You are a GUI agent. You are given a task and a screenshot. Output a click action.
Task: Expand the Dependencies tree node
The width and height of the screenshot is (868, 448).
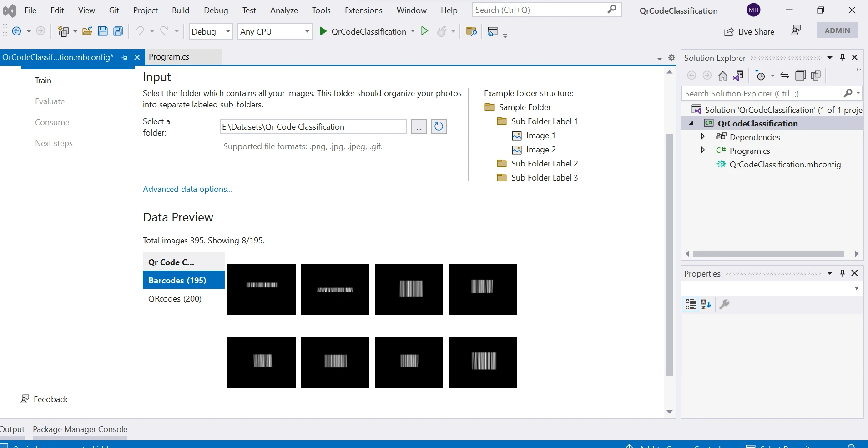(x=703, y=136)
